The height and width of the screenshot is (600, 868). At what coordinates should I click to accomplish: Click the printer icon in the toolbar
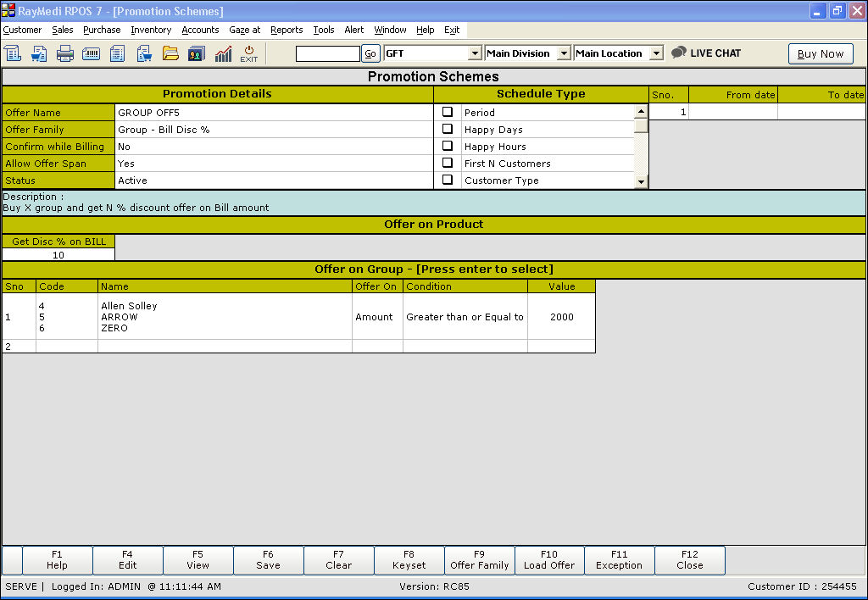coord(65,53)
